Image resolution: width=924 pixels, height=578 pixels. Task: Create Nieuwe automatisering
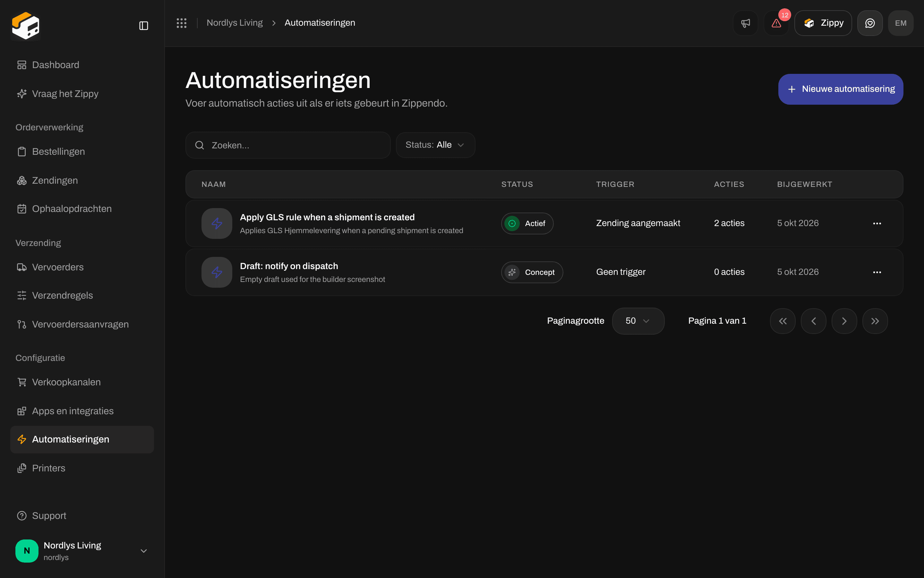[x=840, y=89]
